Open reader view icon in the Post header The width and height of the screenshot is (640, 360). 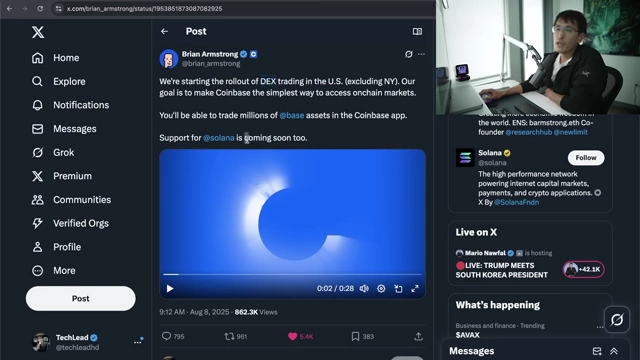pyautogui.click(x=417, y=31)
